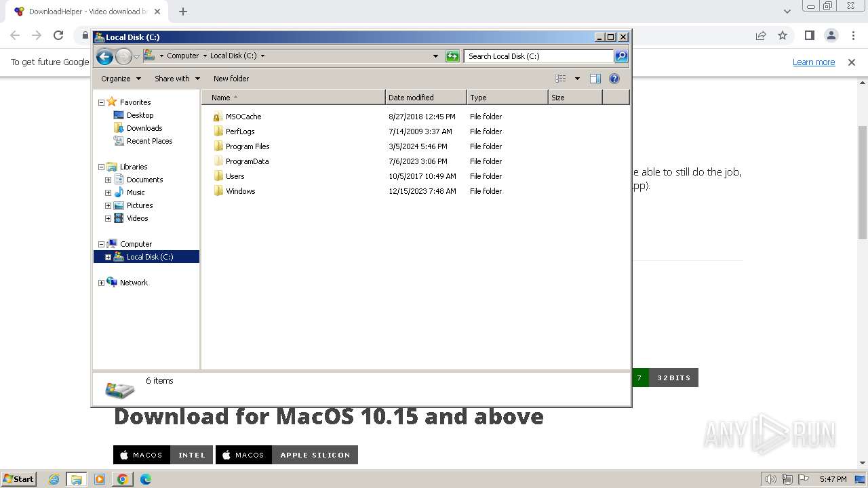Select the Pictures library
The image size is (868, 488).
click(x=140, y=205)
